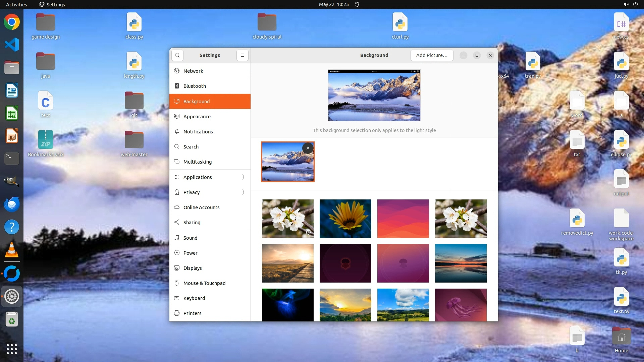Click the Add Picture button
The image size is (644, 362).
[431, 55]
